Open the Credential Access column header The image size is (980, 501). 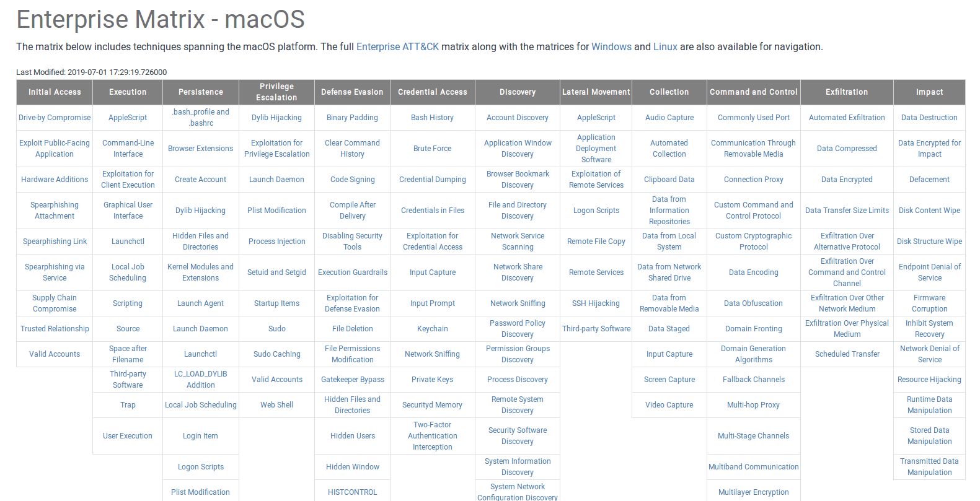click(433, 92)
